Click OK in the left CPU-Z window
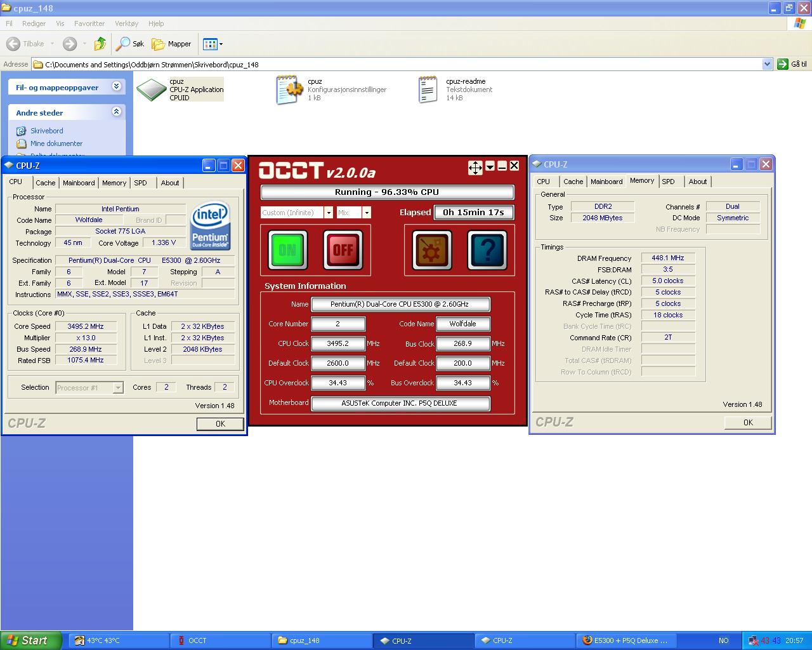This screenshot has height=650, width=812. click(220, 424)
